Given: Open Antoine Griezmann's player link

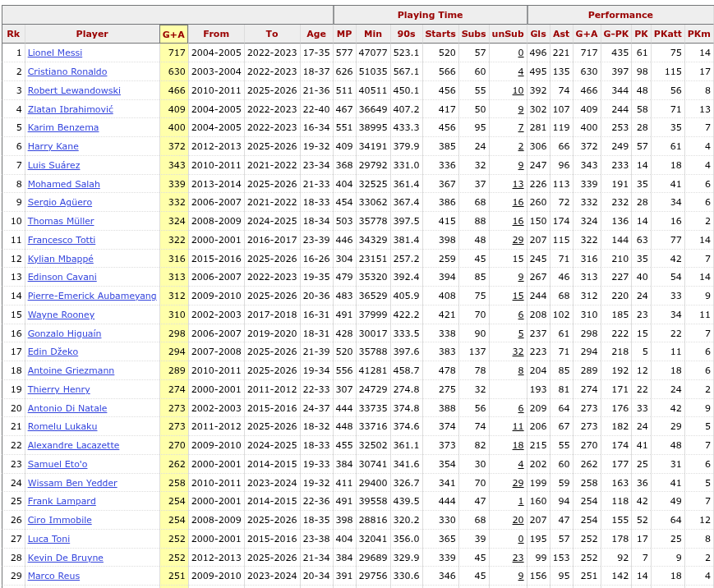Looking at the screenshot, I should [71, 370].
